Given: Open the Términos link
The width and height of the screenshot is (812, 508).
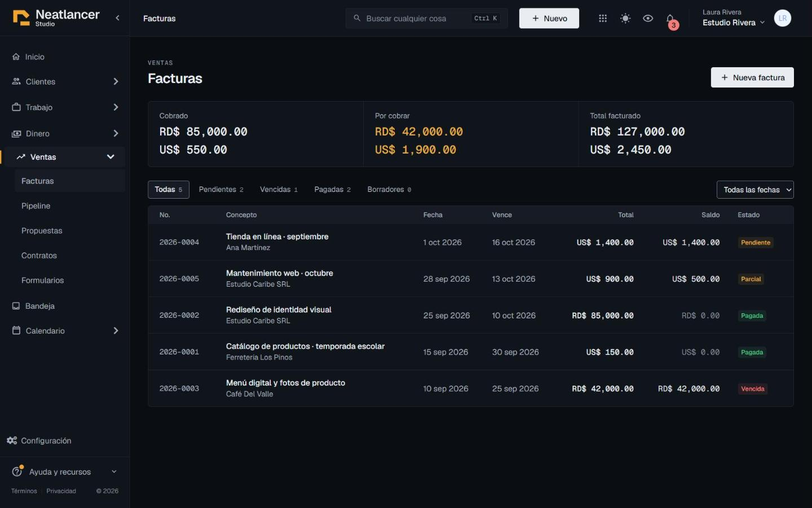Looking at the screenshot, I should coord(24,491).
